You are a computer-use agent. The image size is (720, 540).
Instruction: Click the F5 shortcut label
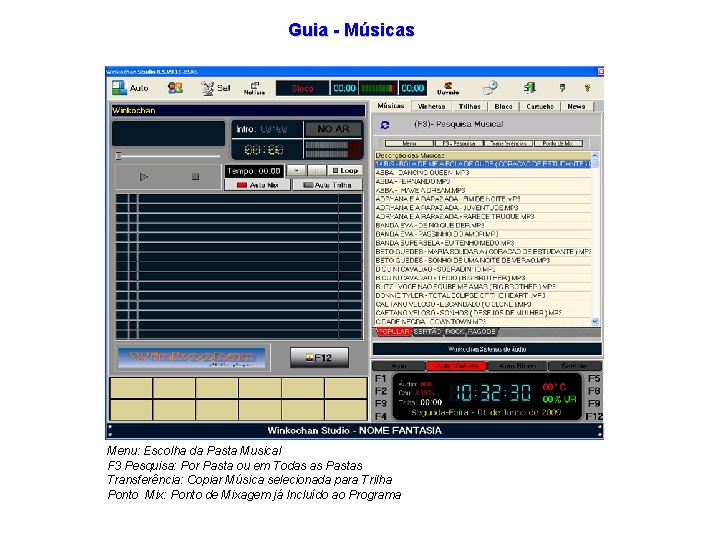tap(594, 379)
